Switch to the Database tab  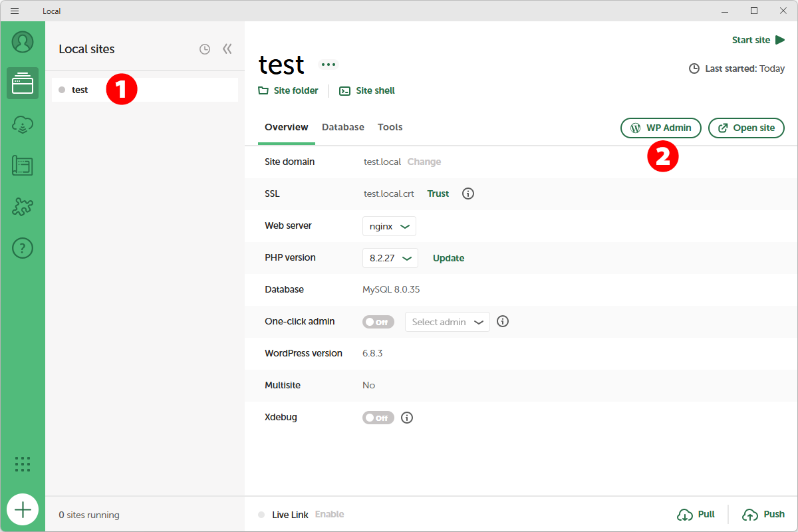[x=342, y=127]
